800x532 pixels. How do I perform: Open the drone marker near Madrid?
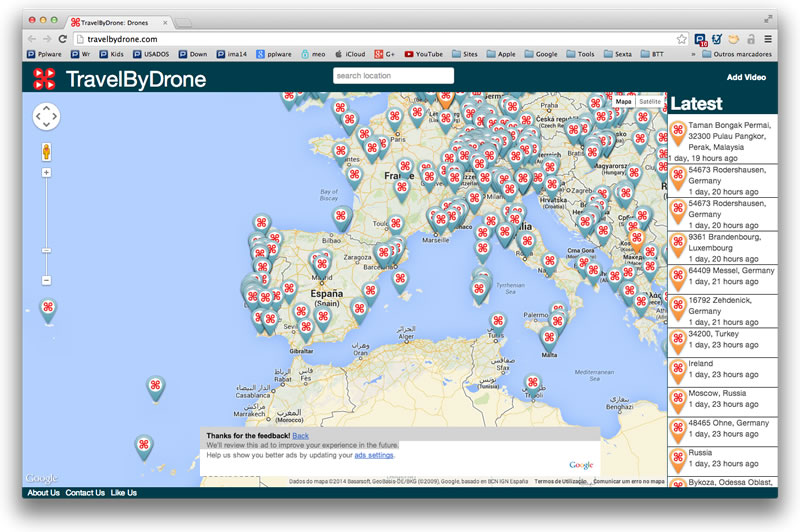321,267
